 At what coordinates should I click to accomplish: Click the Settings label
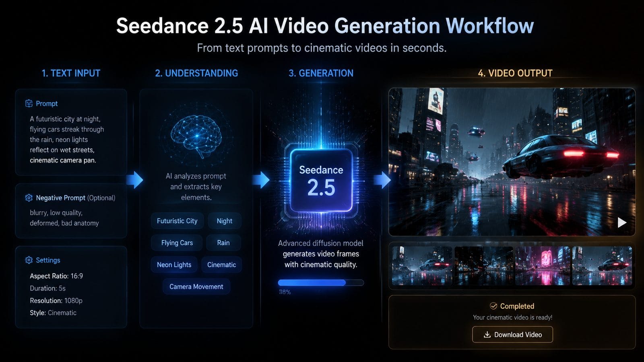click(48, 260)
